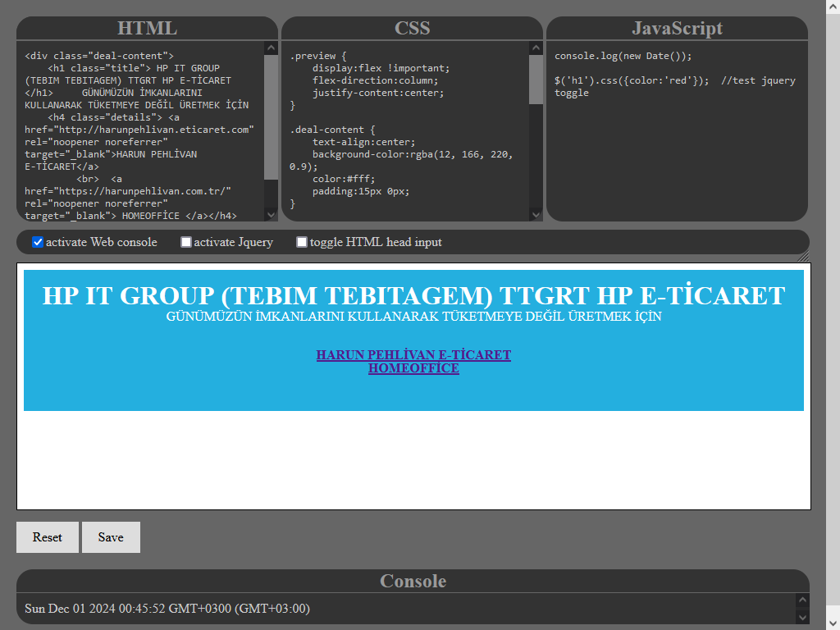
Task: Click the CSS editor scroll-down arrow
Action: 536,214
